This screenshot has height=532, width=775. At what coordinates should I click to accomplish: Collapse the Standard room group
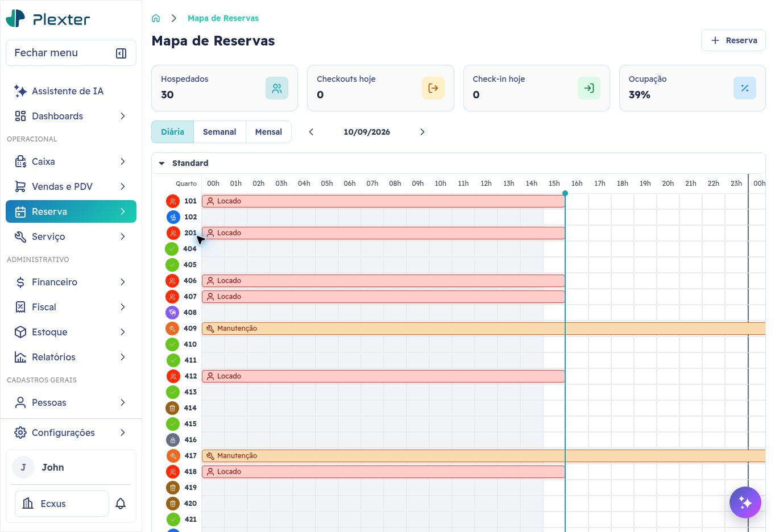[x=161, y=163]
